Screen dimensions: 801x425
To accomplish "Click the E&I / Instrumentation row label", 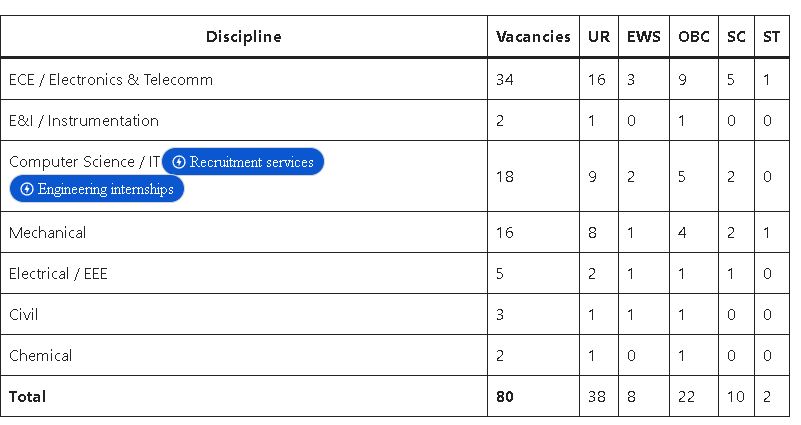I will pos(84,121).
